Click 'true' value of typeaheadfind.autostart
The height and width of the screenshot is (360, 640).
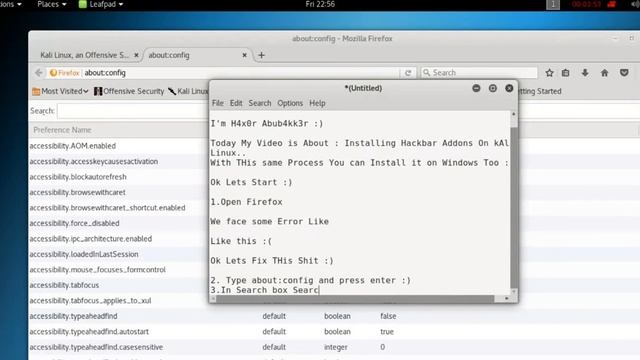[387, 332]
